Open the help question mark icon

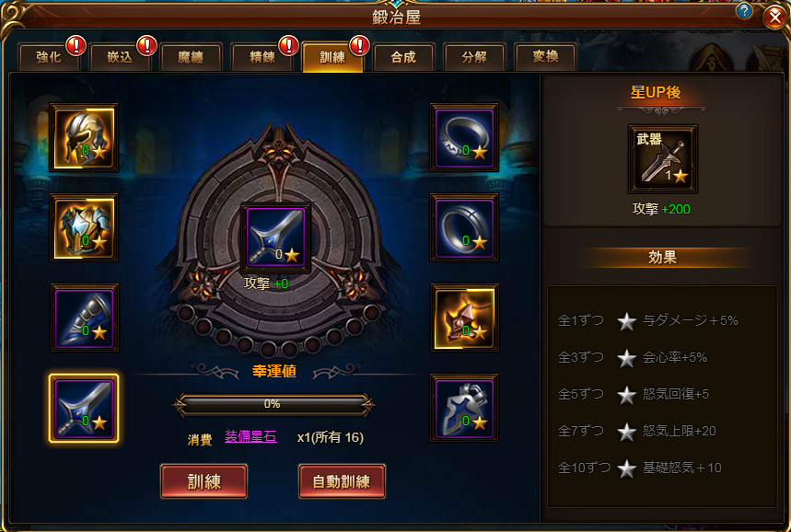[745, 11]
